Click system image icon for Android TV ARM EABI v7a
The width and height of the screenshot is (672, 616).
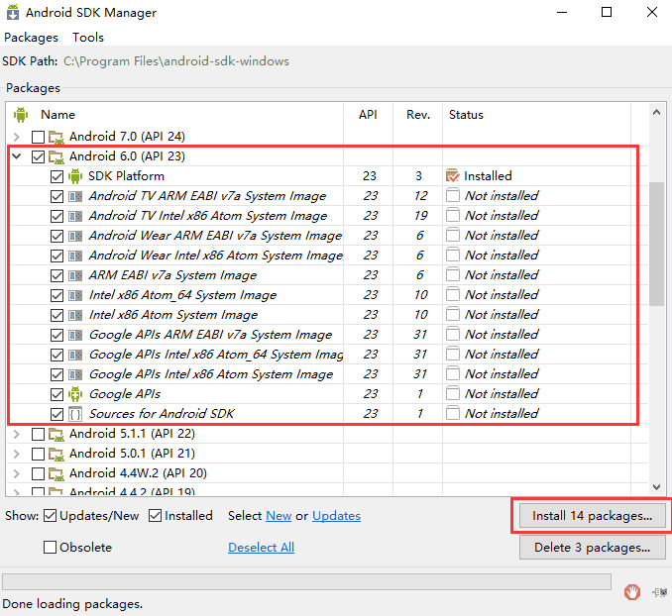(75, 196)
